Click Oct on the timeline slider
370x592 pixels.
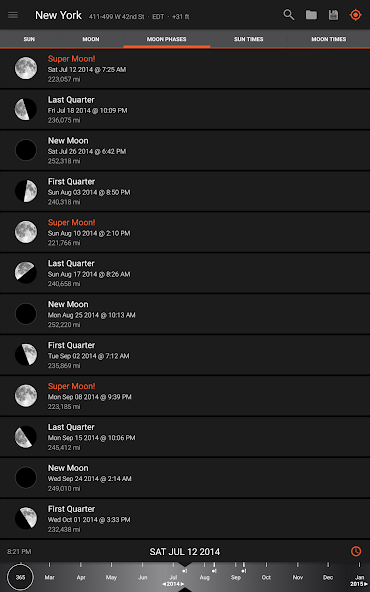(x=266, y=577)
